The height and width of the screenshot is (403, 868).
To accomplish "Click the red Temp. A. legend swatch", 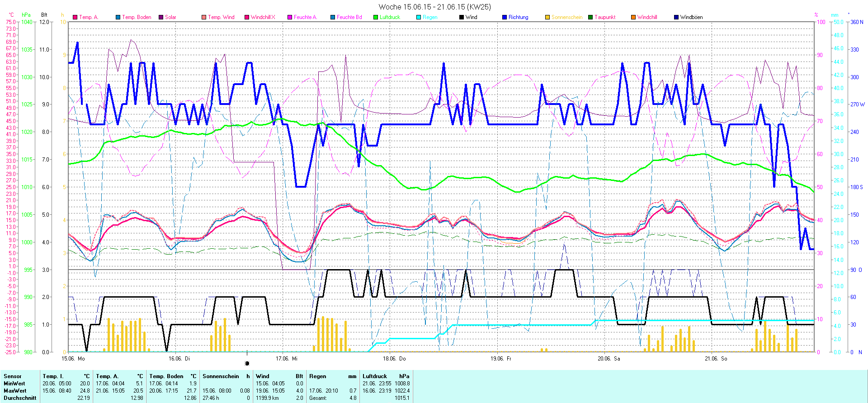I will pos(75,17).
